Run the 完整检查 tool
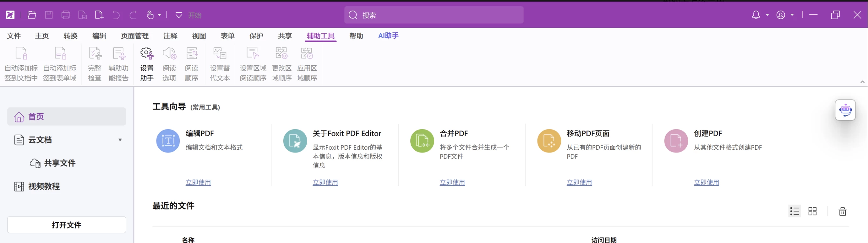 point(95,64)
